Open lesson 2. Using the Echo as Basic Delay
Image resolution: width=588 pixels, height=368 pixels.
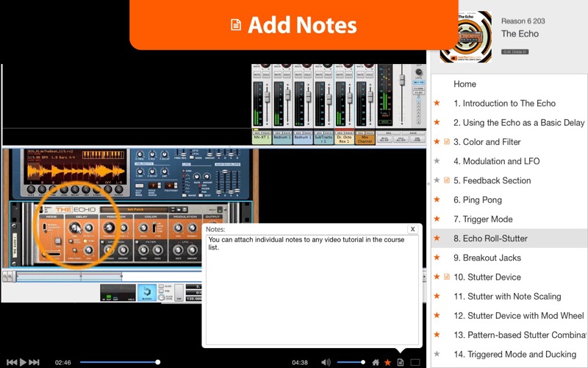(x=519, y=123)
